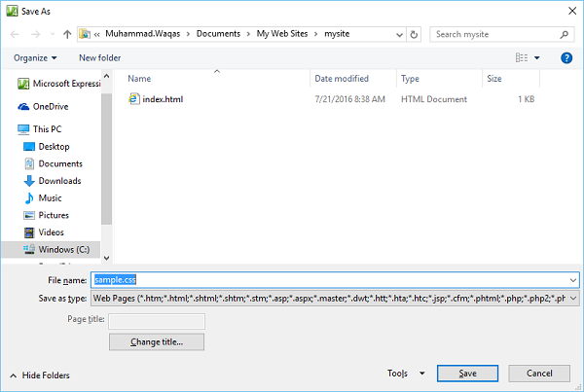Open the change view dropdown arrow
This screenshot has width=584, height=392.
click(x=536, y=58)
